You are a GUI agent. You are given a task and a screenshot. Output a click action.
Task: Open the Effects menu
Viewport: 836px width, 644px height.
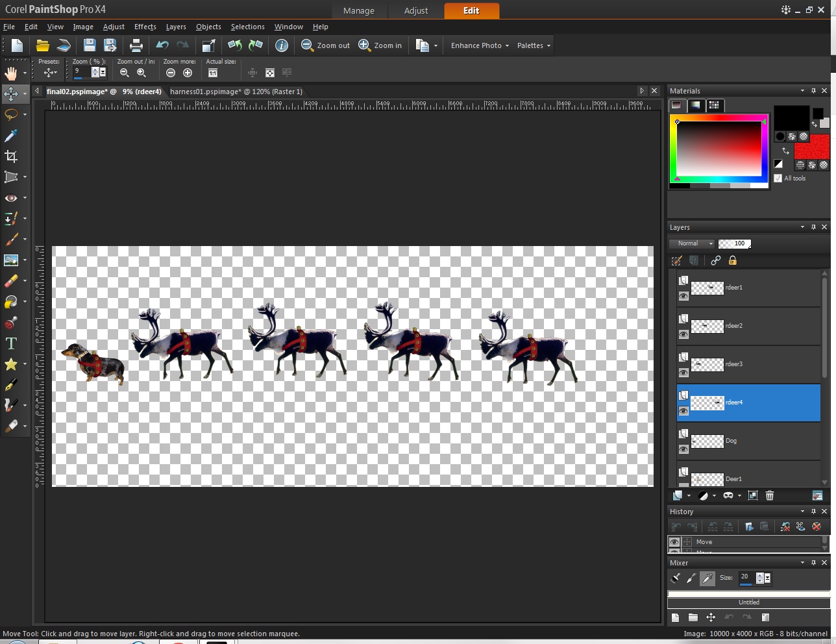145,27
